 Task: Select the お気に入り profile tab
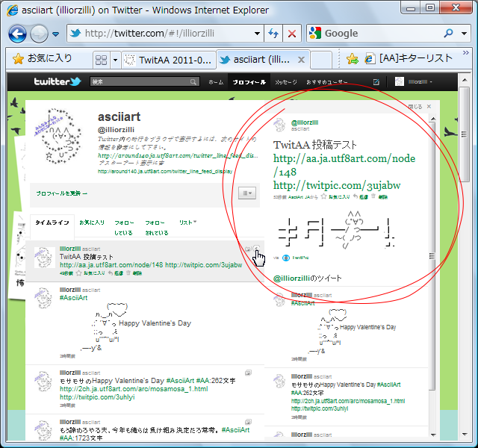(x=92, y=223)
